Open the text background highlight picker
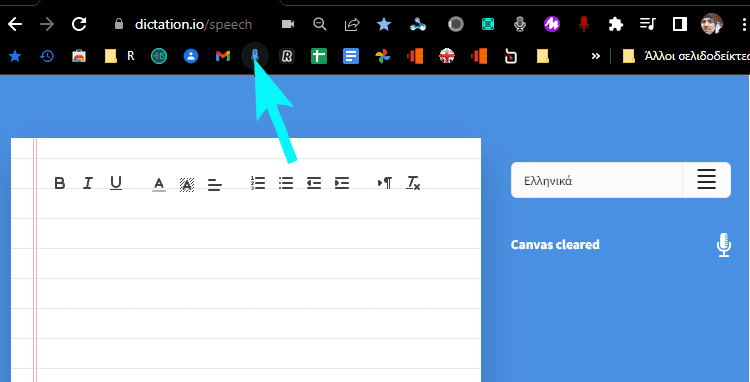The width and height of the screenshot is (750, 382). pos(187,184)
